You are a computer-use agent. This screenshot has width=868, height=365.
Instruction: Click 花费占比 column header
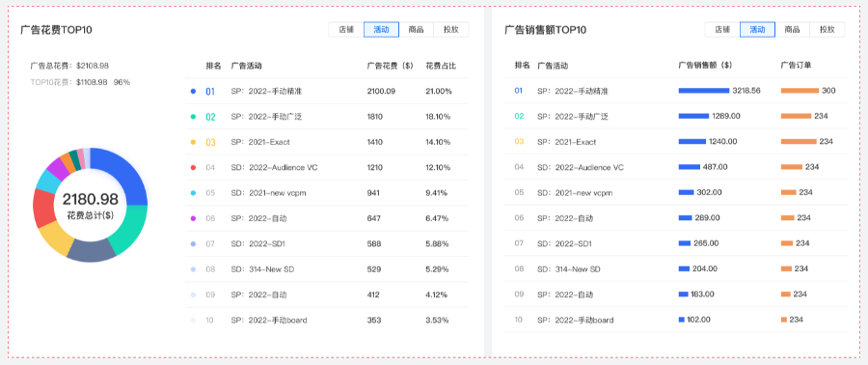(x=441, y=66)
